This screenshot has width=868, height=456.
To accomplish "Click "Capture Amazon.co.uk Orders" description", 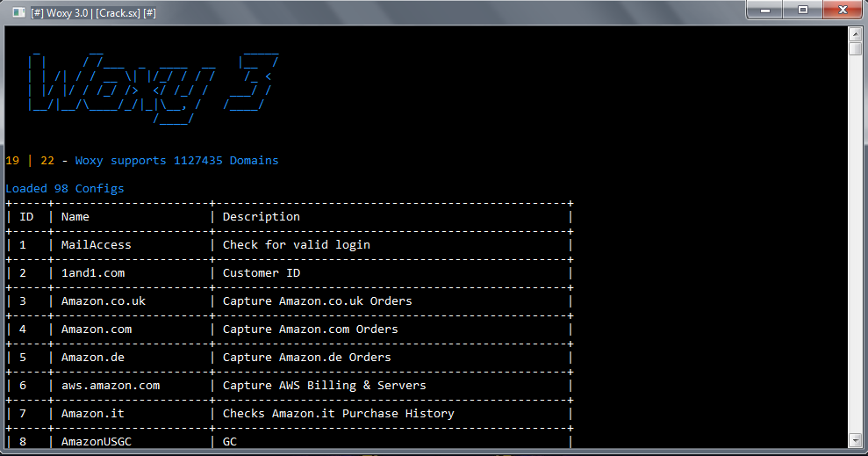I will pyautogui.click(x=317, y=300).
